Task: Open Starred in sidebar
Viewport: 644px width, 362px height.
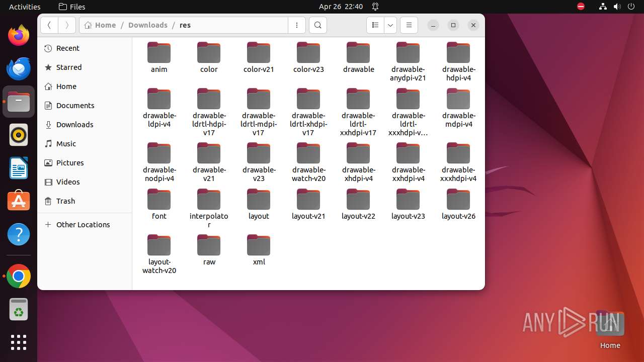Action: point(85,67)
